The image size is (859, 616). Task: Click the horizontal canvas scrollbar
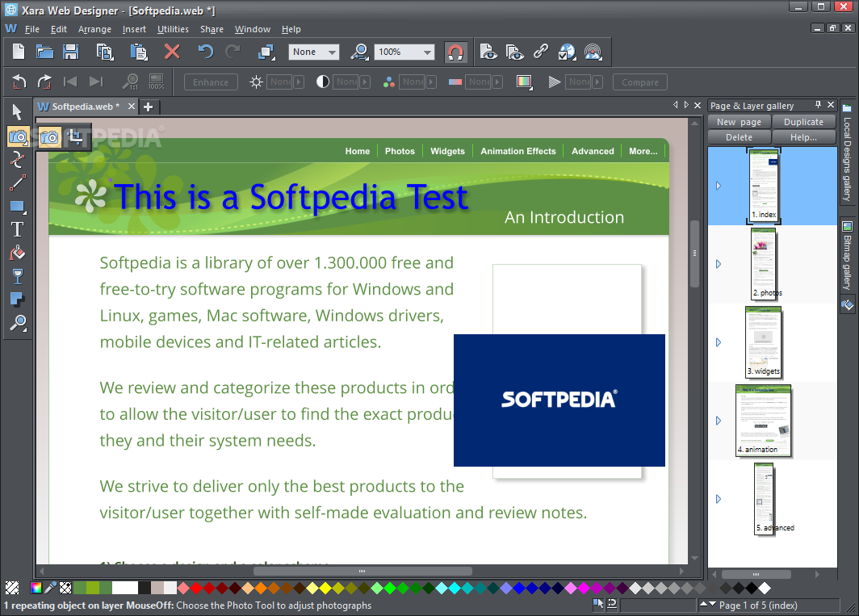pos(362,571)
